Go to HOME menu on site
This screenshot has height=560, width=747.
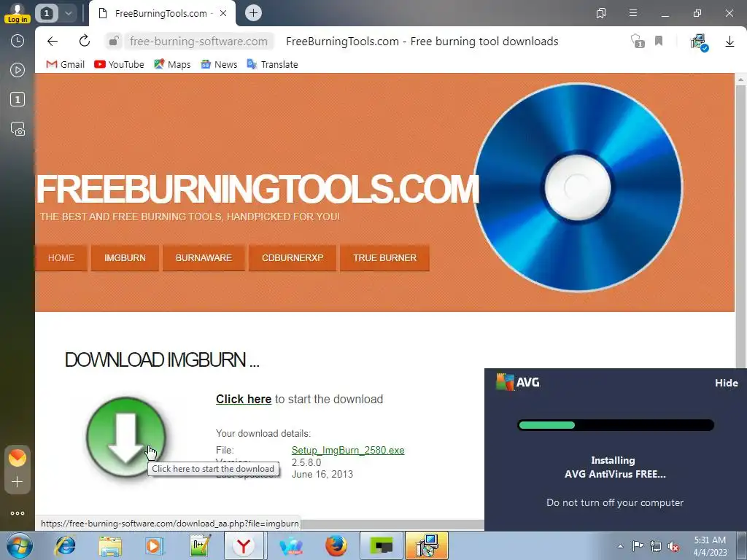61,257
